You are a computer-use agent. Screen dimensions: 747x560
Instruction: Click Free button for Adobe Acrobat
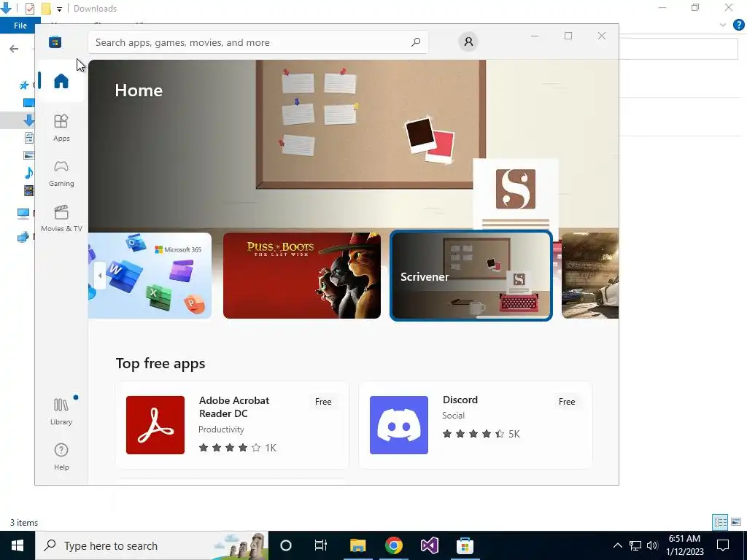[323, 402]
